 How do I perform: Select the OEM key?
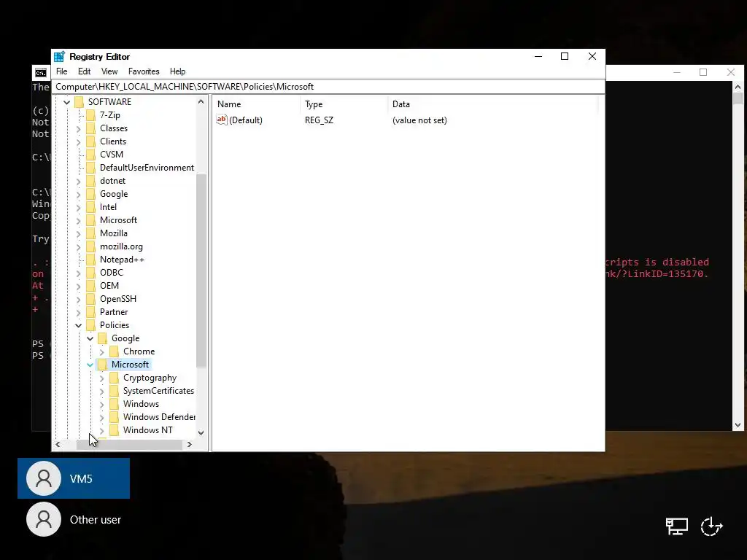point(109,286)
